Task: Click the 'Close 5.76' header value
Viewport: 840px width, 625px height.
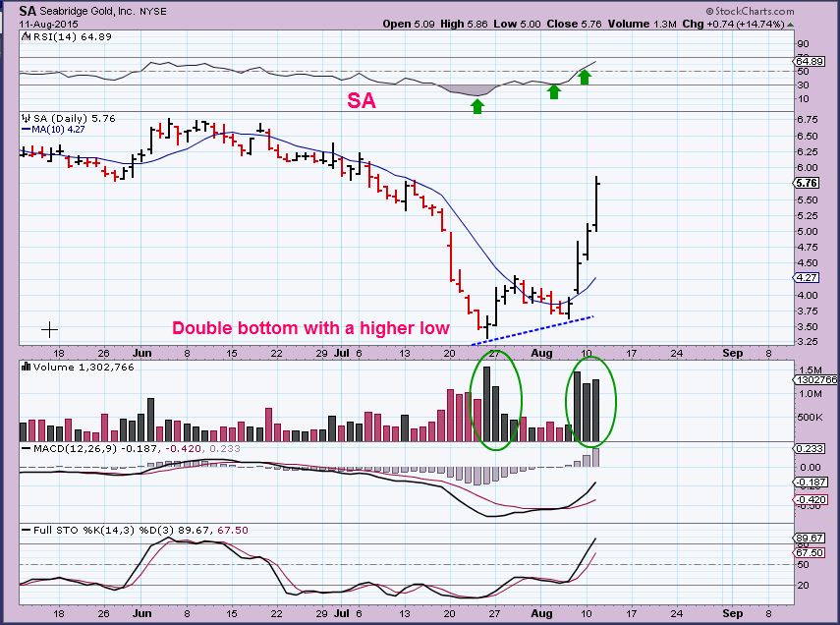Action: pos(575,25)
